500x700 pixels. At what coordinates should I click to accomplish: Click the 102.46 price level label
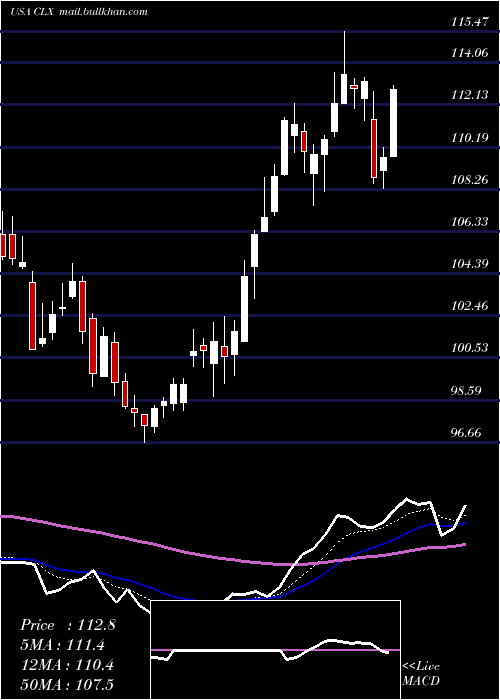click(x=469, y=306)
